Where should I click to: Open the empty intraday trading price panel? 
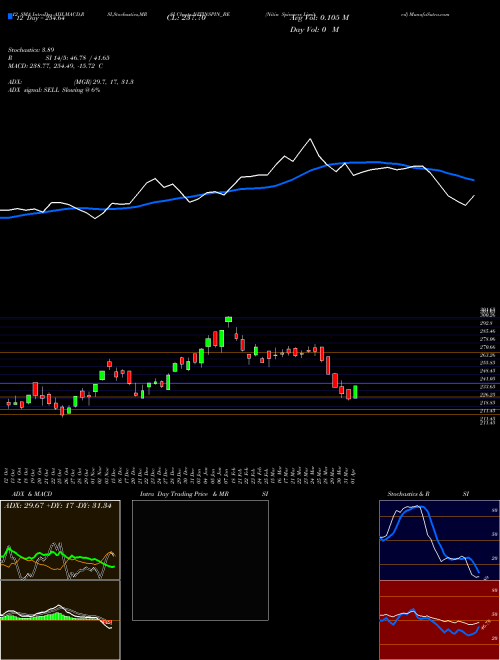pos(200,560)
